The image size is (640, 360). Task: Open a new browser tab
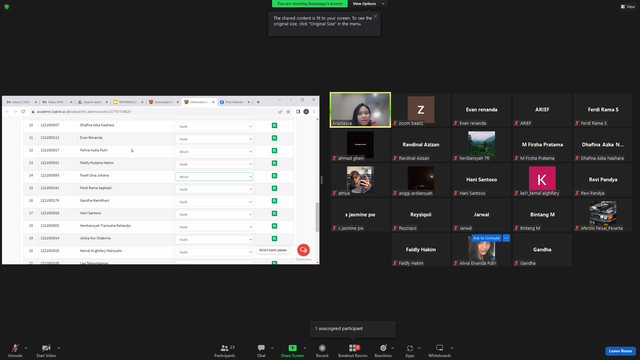click(258, 102)
